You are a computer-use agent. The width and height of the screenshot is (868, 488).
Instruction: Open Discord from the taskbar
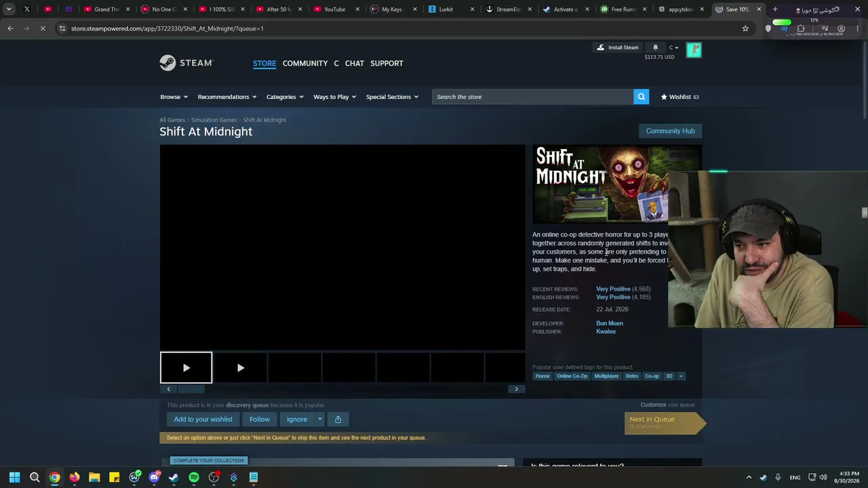[154, 477]
